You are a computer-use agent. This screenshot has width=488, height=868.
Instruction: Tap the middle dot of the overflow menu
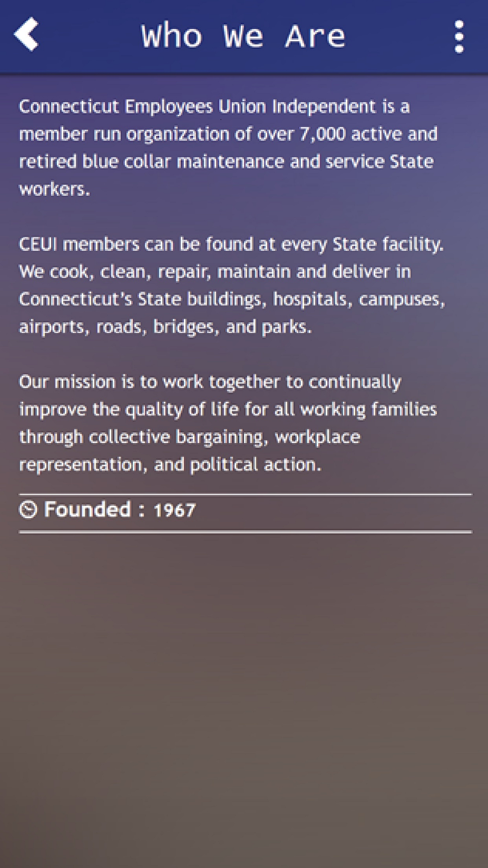click(x=460, y=36)
